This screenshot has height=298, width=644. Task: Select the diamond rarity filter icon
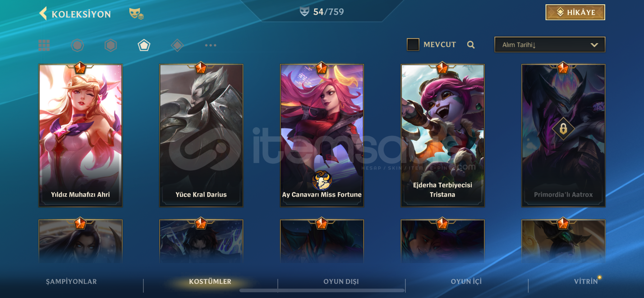pos(177,45)
